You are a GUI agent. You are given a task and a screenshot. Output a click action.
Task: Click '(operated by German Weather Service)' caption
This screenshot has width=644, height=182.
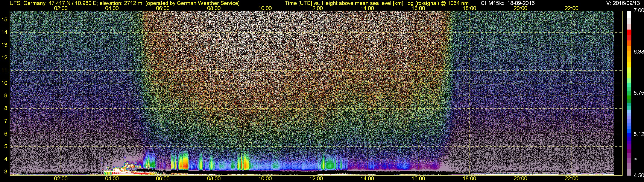click(x=193, y=3)
